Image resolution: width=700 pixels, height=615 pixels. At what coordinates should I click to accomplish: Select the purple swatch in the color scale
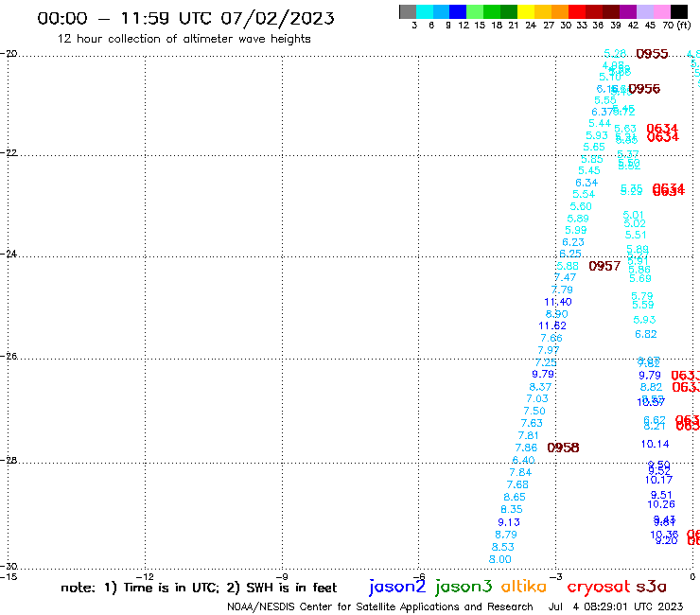pyautogui.click(x=628, y=11)
